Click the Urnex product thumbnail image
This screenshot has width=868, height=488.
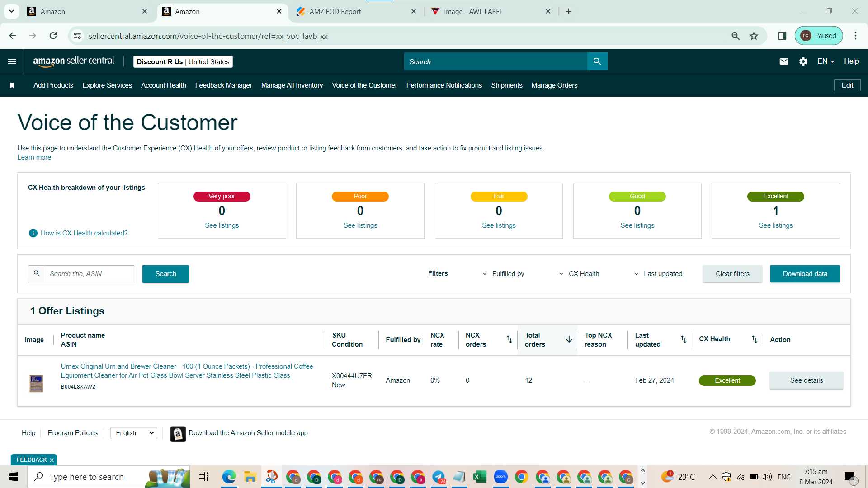[36, 384]
